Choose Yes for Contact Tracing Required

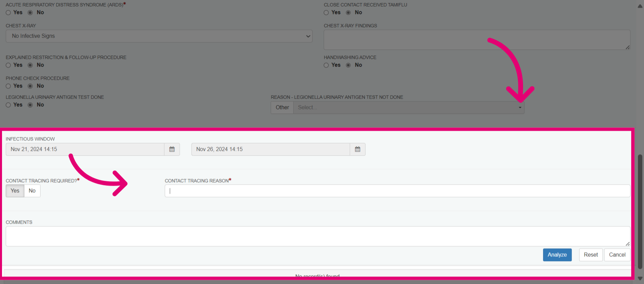point(15,191)
